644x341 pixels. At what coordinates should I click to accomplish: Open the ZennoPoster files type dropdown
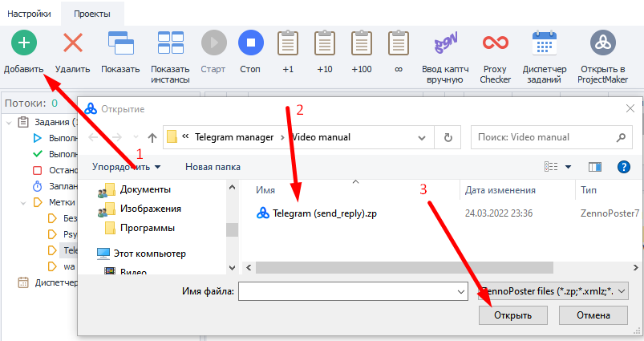[553, 291]
